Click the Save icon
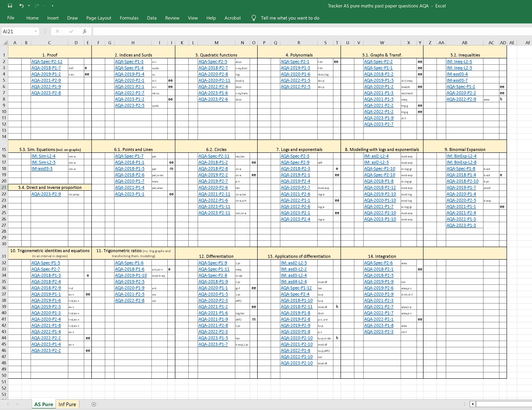The image size is (532, 410). [x=10, y=6]
